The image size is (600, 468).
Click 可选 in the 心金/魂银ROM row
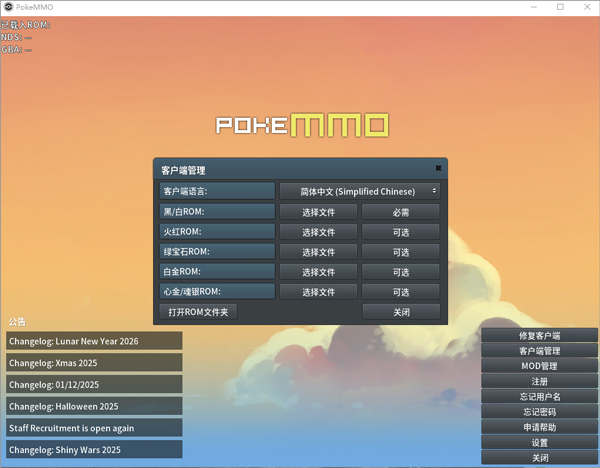[x=401, y=292]
